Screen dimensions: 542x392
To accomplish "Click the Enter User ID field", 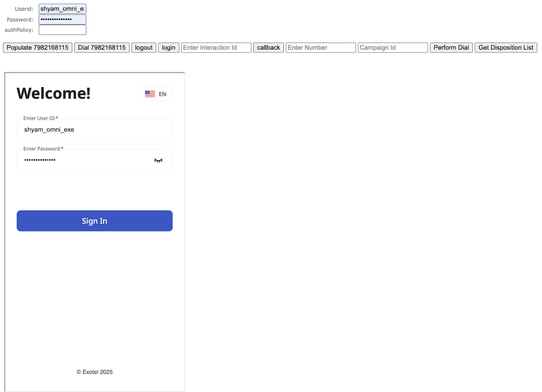I will click(95, 129).
